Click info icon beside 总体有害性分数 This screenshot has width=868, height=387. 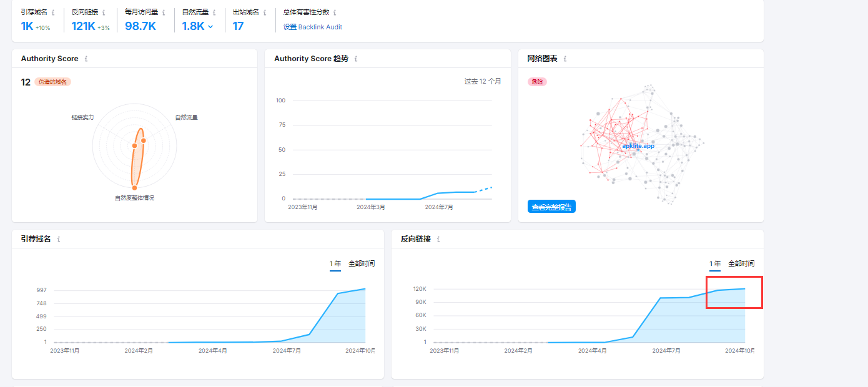pos(335,12)
